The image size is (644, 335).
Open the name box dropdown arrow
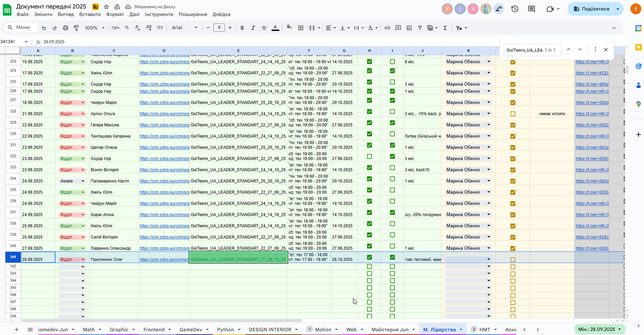click(x=26, y=42)
